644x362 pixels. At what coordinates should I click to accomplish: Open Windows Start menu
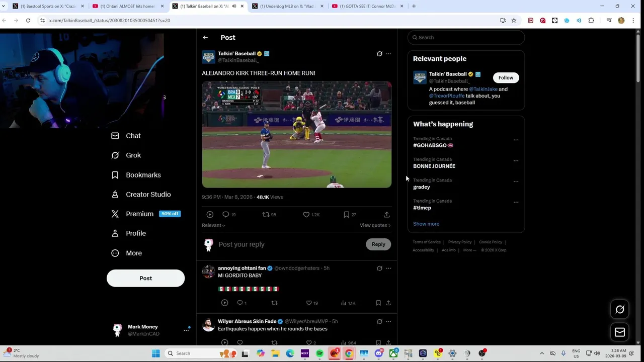click(x=156, y=353)
